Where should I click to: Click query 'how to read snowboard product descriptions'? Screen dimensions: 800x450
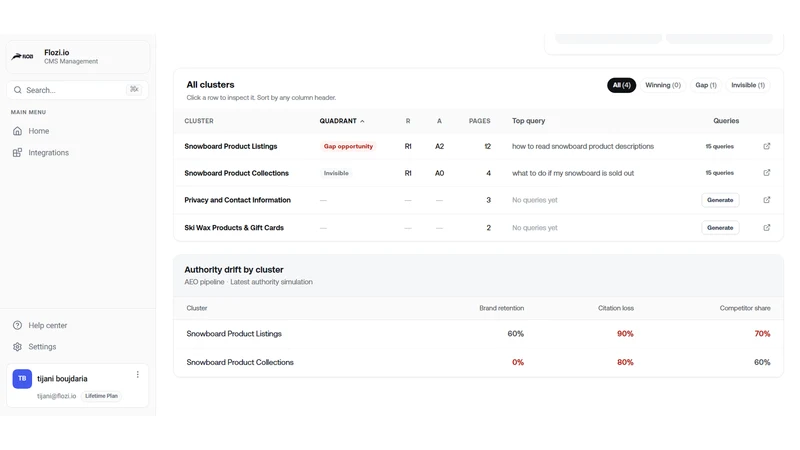point(583,146)
